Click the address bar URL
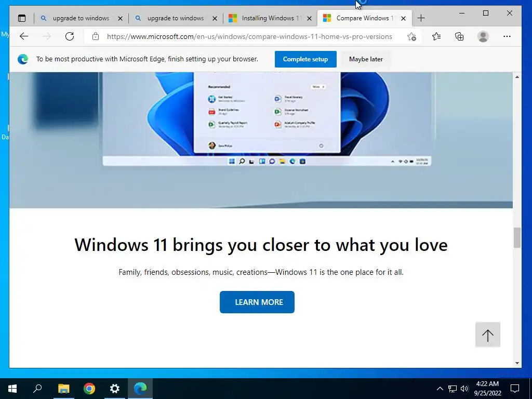Image resolution: width=532 pixels, height=399 pixels. pos(249,37)
